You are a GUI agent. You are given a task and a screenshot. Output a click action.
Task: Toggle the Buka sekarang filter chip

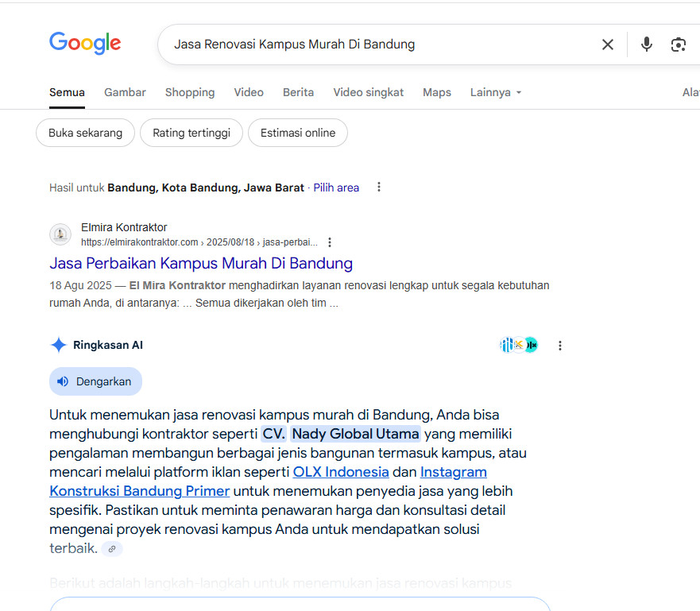85,133
